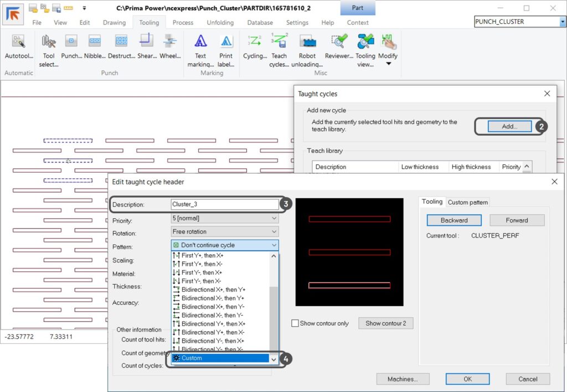
Task: Click the Robot unloading icon
Action: pos(307,42)
